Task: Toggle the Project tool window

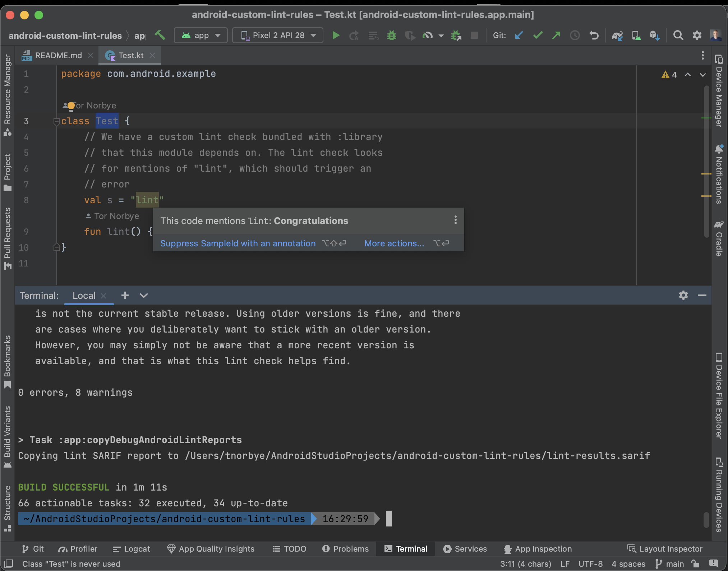Action: click(x=7, y=172)
